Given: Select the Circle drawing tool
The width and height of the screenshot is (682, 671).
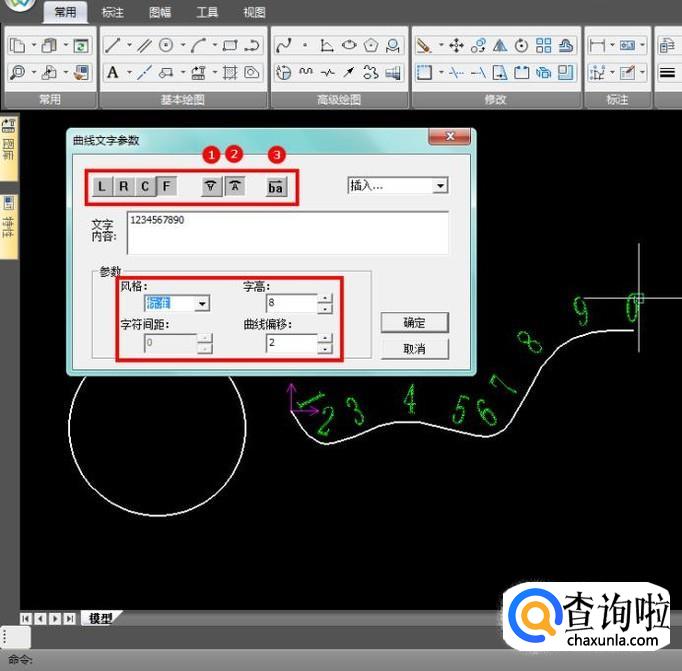Looking at the screenshot, I should pos(166,45).
